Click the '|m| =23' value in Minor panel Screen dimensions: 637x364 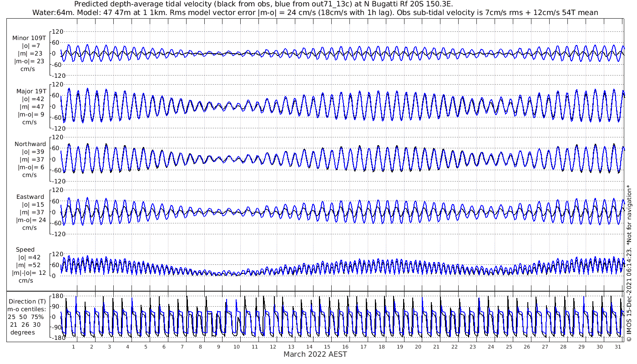[x=31, y=54]
